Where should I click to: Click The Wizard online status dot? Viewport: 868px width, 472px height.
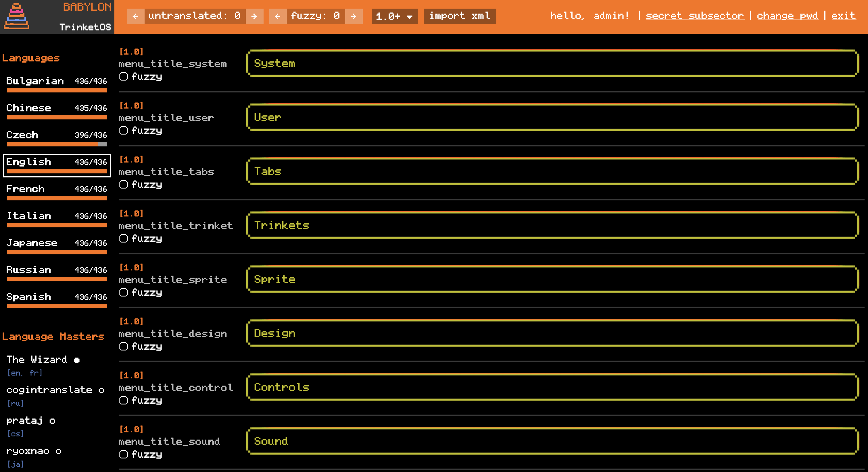(77, 360)
